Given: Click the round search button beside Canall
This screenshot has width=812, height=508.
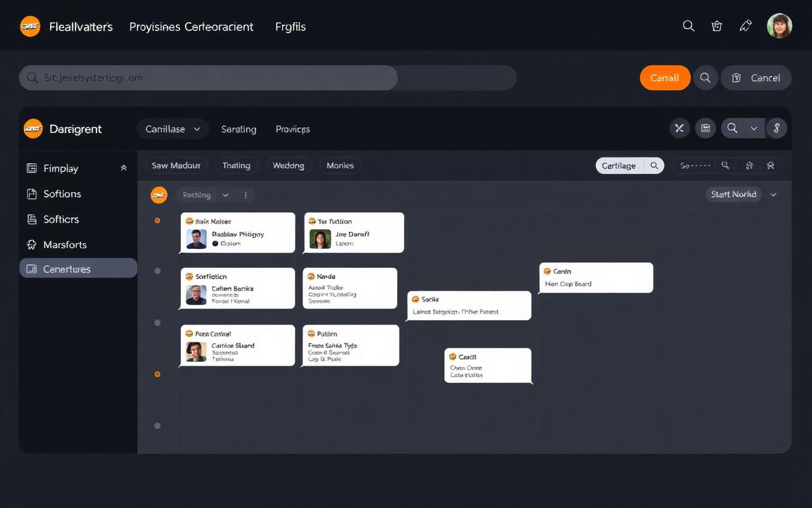Looking at the screenshot, I should [x=705, y=77].
